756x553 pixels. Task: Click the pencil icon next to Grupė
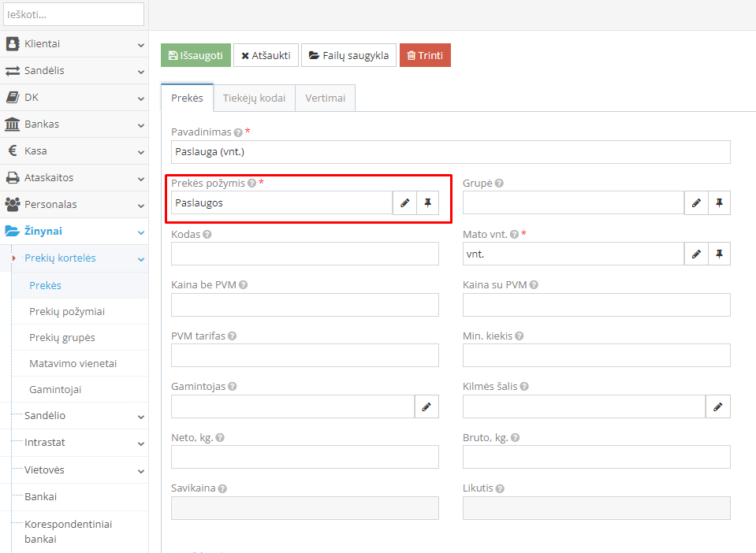[x=696, y=202]
